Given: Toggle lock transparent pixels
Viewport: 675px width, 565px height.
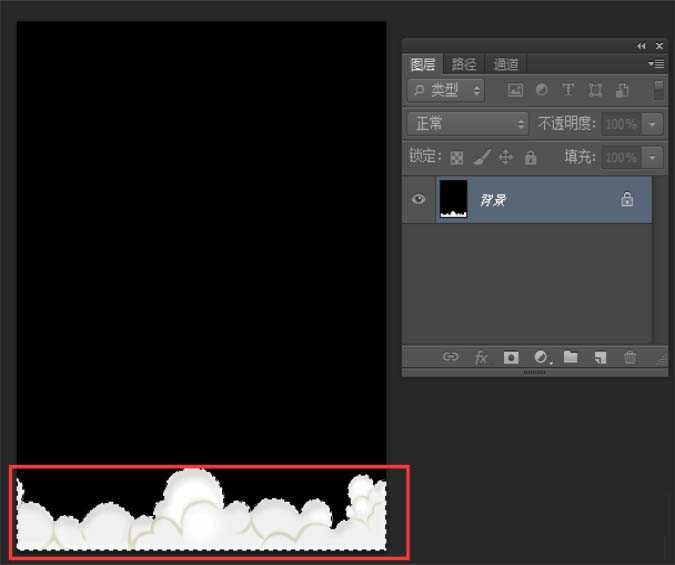Looking at the screenshot, I should 456,157.
